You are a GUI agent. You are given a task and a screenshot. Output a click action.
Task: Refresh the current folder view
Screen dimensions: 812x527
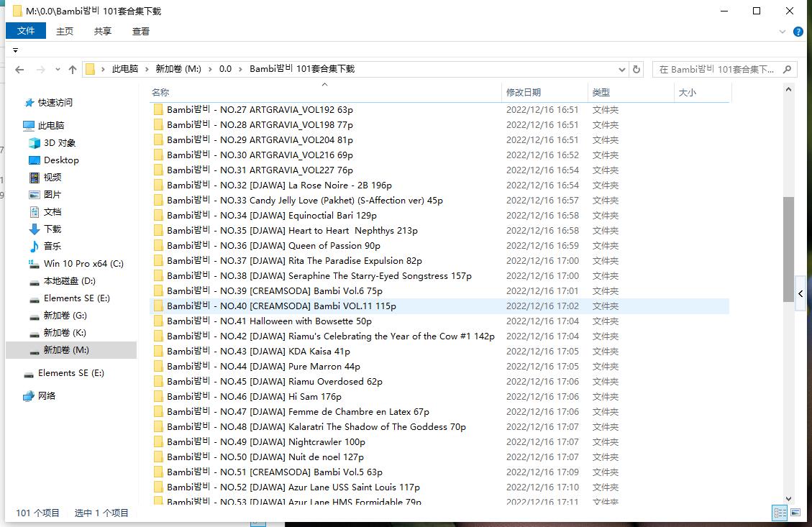coord(636,69)
